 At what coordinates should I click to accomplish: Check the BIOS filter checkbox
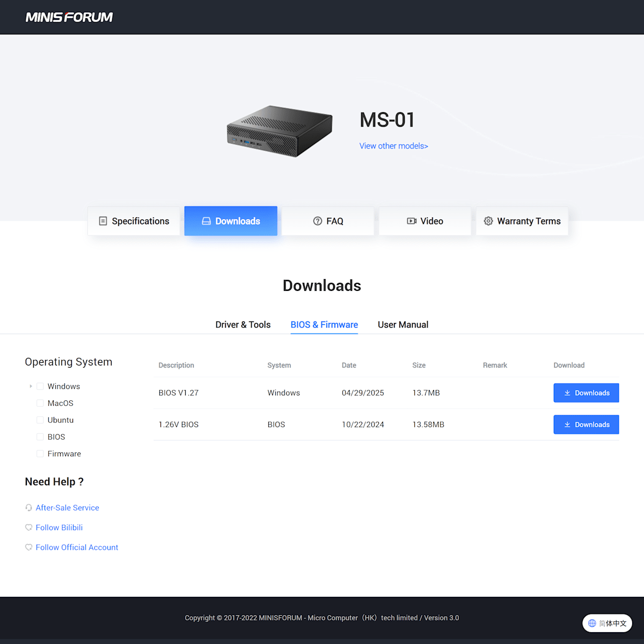point(40,437)
